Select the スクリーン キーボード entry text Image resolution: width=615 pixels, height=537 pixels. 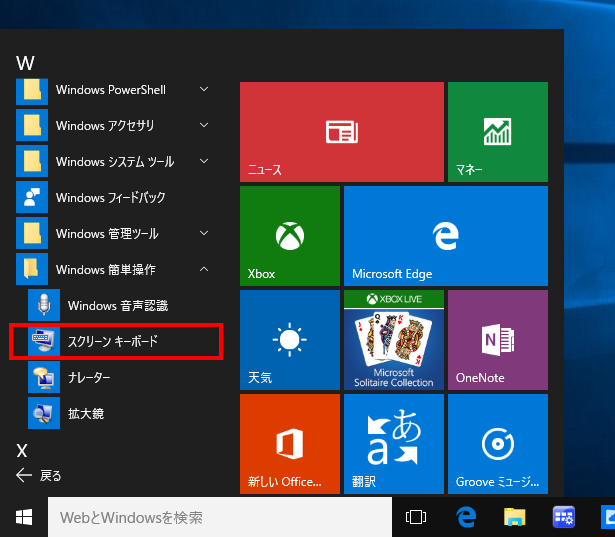113,341
